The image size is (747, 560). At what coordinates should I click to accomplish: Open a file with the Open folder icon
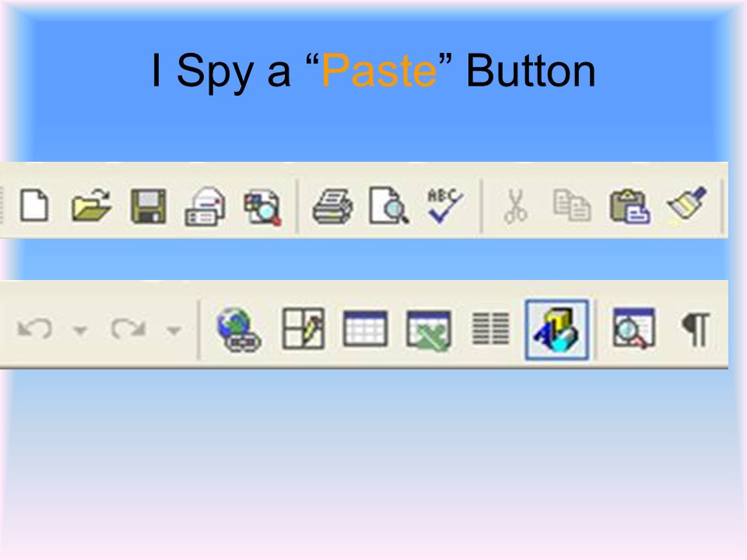point(91,205)
